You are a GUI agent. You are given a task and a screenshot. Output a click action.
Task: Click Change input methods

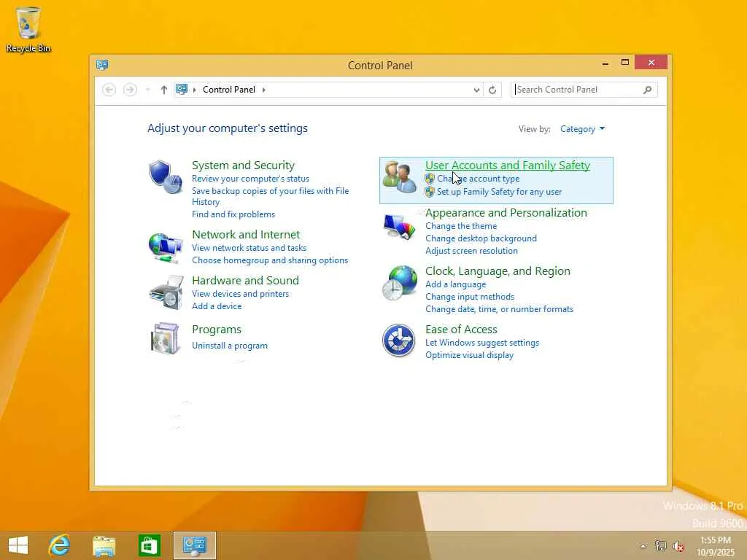[470, 297]
